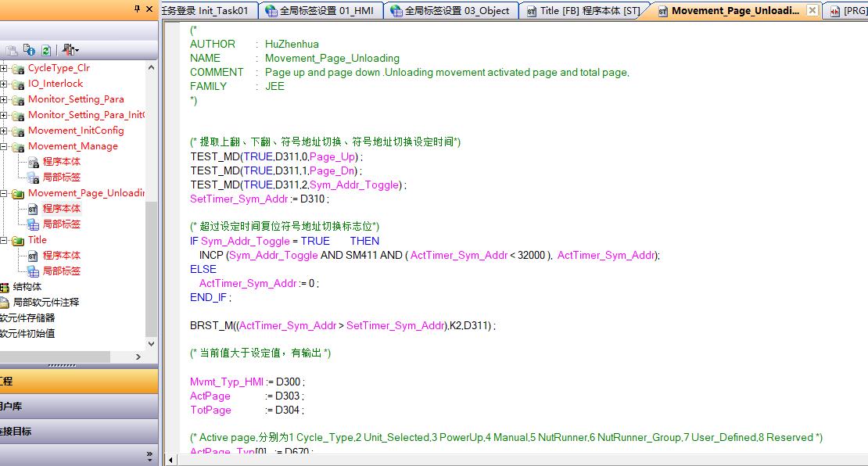
Task: Click the navigation tree horizontal scrollbar right arrow
Action: pyautogui.click(x=138, y=357)
